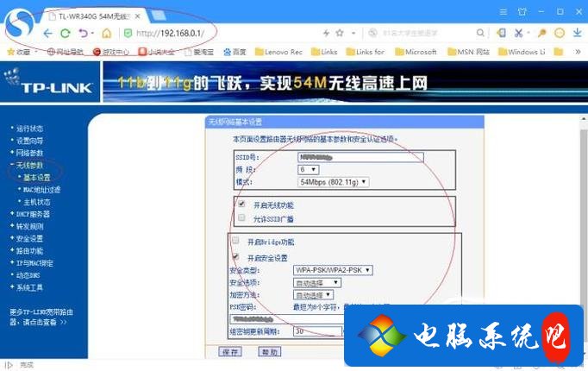Expand 转发规则 menu item

[x=29, y=227]
